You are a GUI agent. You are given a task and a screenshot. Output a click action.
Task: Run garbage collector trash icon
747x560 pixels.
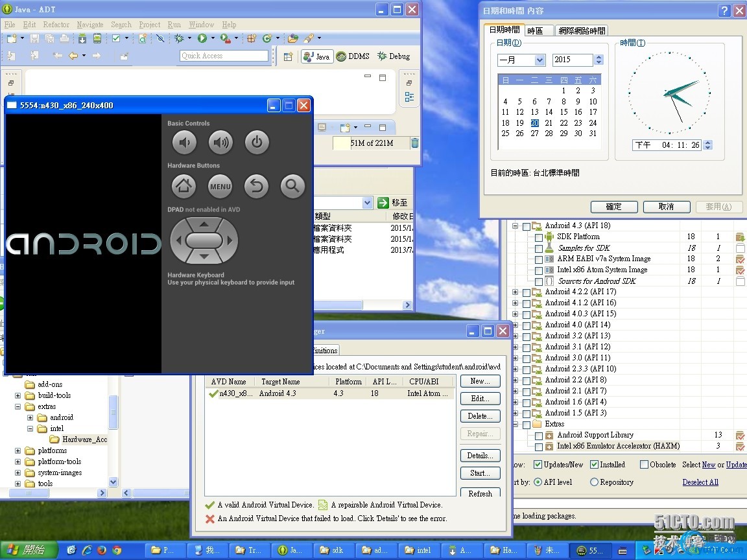point(415,143)
